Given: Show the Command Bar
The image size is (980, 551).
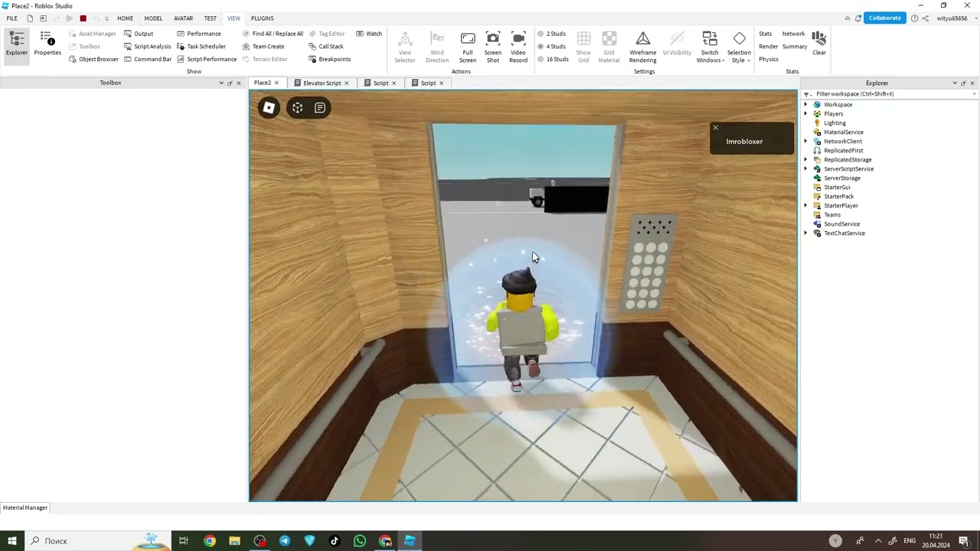Looking at the screenshot, I should (148, 59).
